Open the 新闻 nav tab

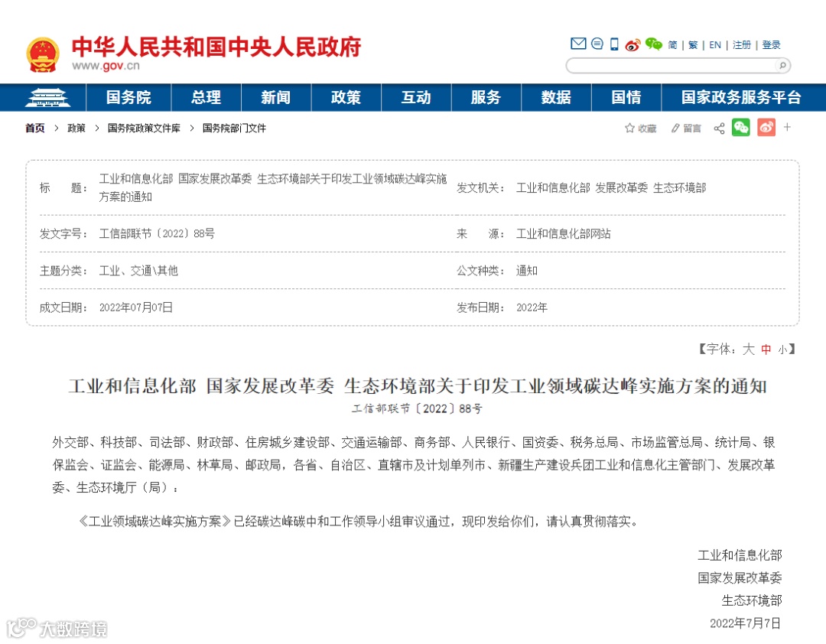(276, 97)
